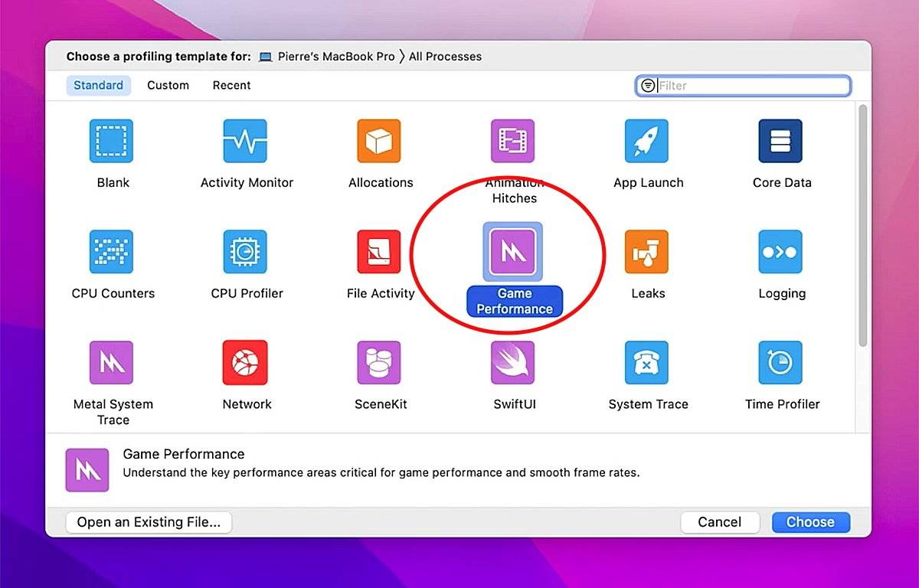The width and height of the screenshot is (919, 588).
Task: Open the Pierre's MacBook Pro target dropdown
Action: (327, 57)
